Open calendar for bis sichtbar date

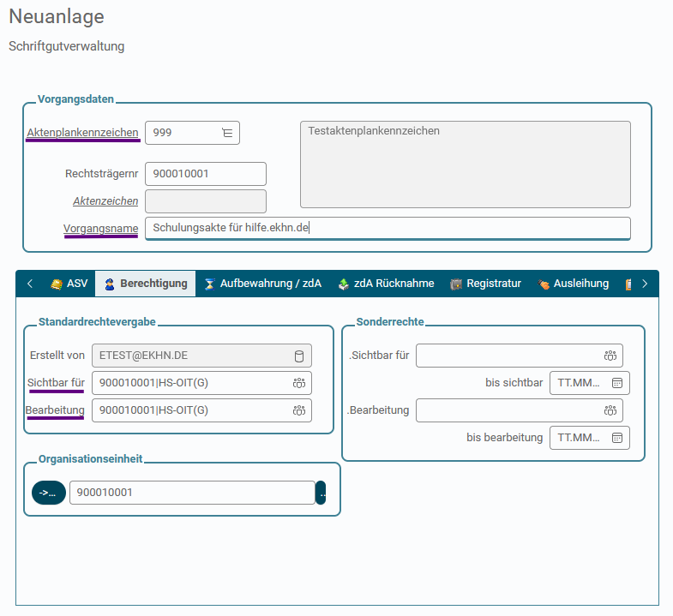click(617, 383)
